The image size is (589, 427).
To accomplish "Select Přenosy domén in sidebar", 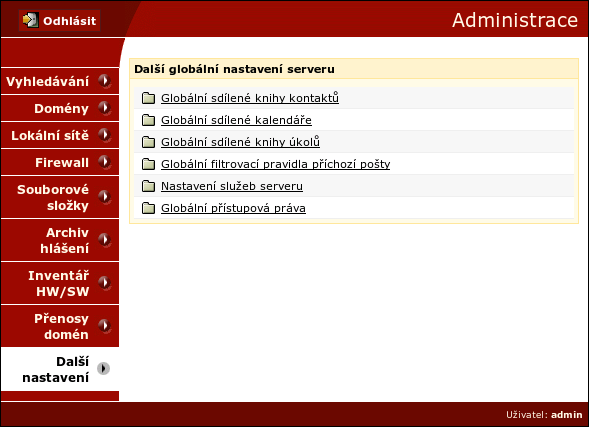I will pyautogui.click(x=60, y=326).
